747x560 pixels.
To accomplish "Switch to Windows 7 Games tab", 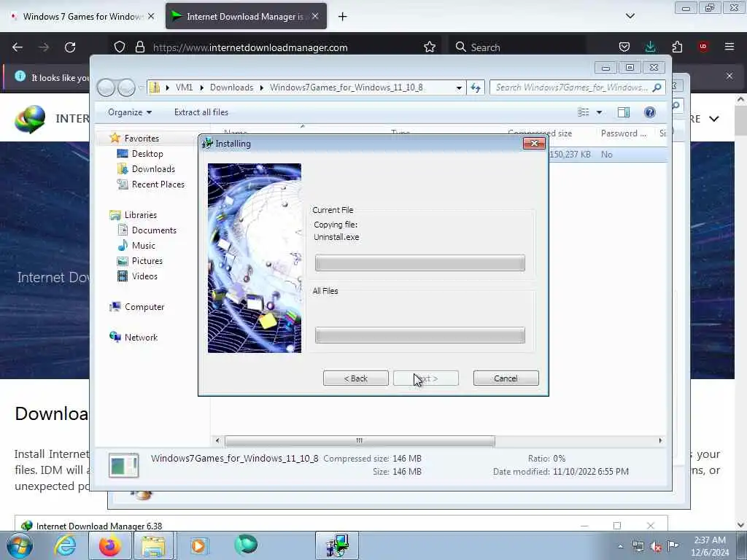I will tap(82, 17).
